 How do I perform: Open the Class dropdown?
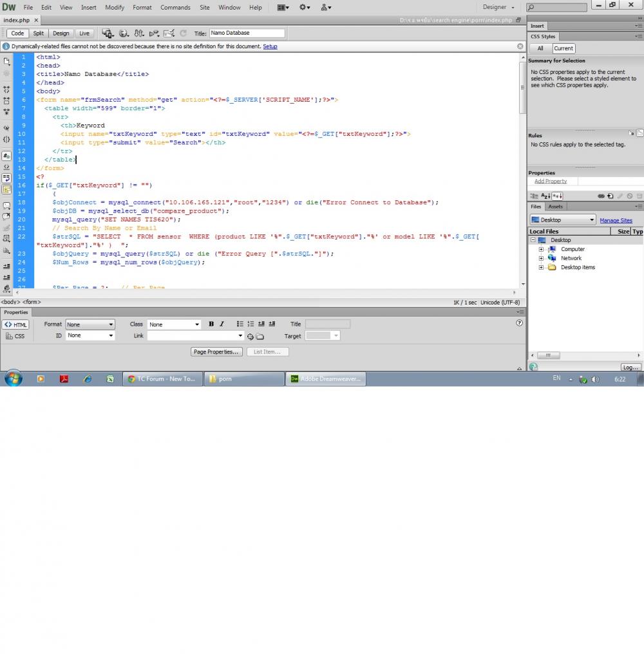point(174,324)
